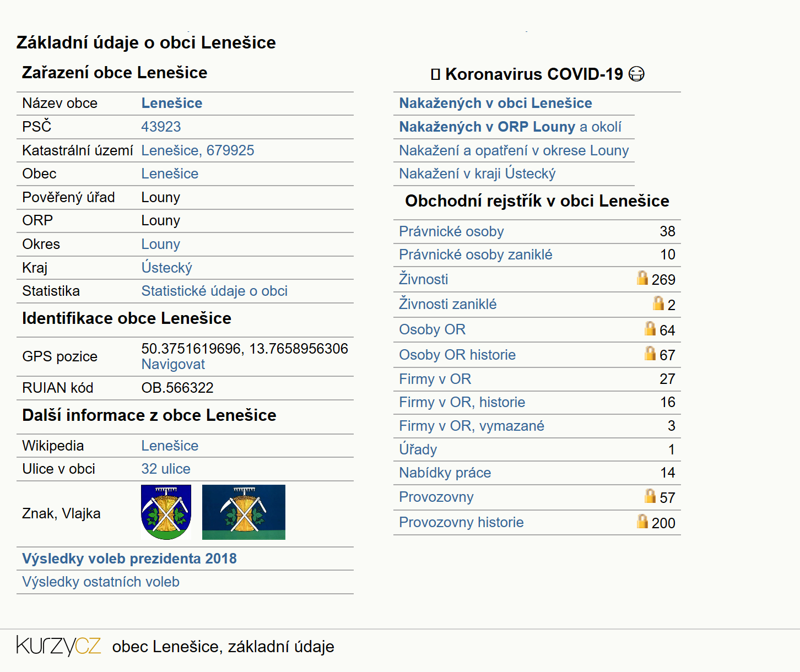
Task: Open the Úřady link
Action: coord(418,449)
